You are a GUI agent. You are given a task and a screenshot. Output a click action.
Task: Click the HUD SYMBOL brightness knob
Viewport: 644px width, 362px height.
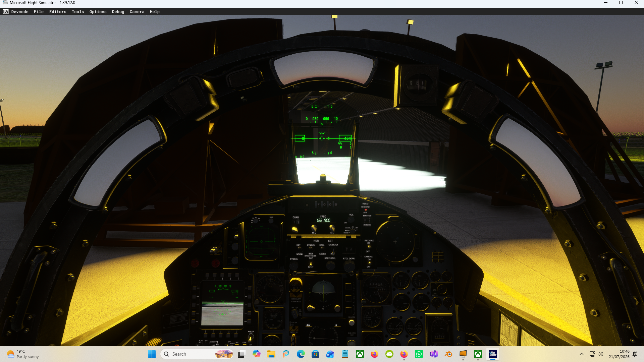(294, 266)
